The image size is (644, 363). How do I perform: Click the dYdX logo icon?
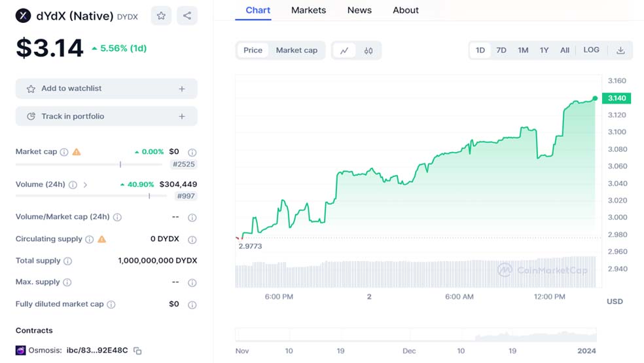(x=24, y=16)
